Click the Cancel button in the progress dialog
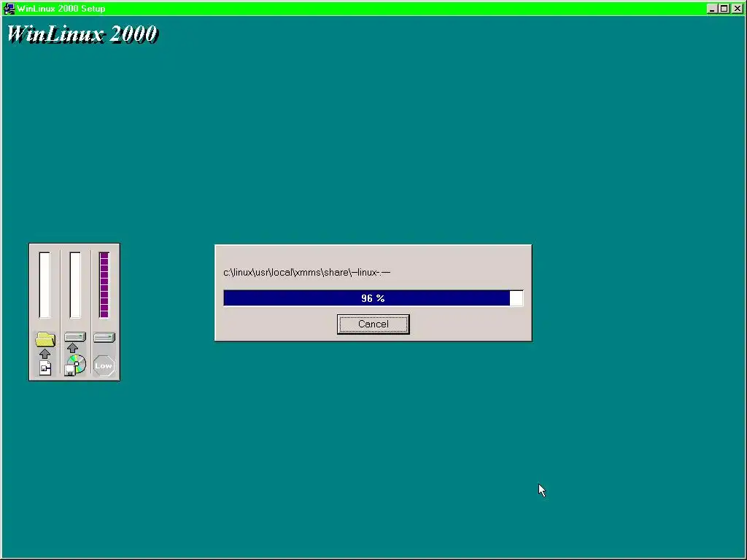Viewport: 747px width, 560px height. tap(373, 324)
